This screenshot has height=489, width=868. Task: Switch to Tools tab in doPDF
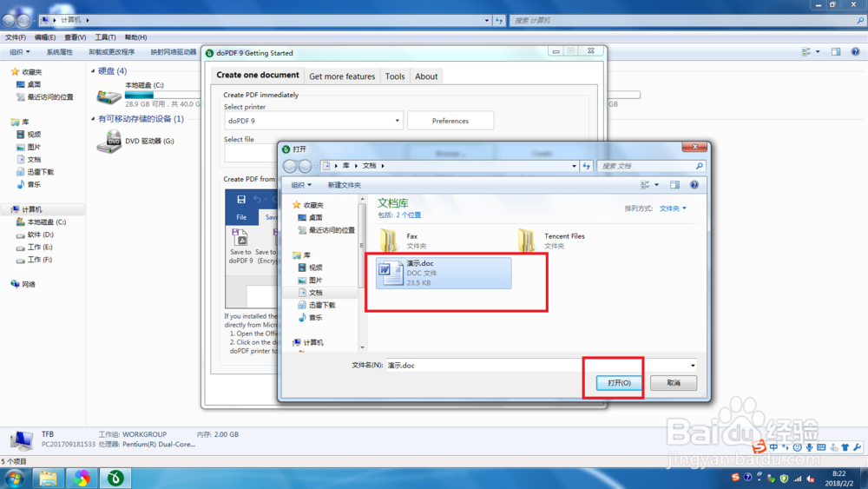click(x=395, y=76)
